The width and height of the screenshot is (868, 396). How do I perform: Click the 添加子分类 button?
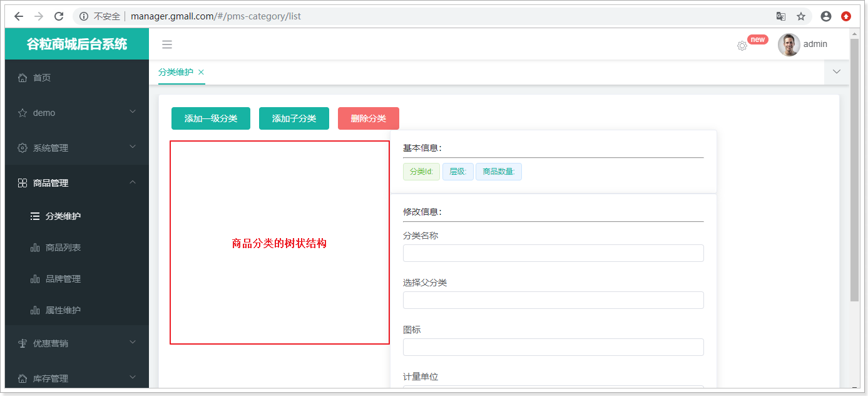294,118
